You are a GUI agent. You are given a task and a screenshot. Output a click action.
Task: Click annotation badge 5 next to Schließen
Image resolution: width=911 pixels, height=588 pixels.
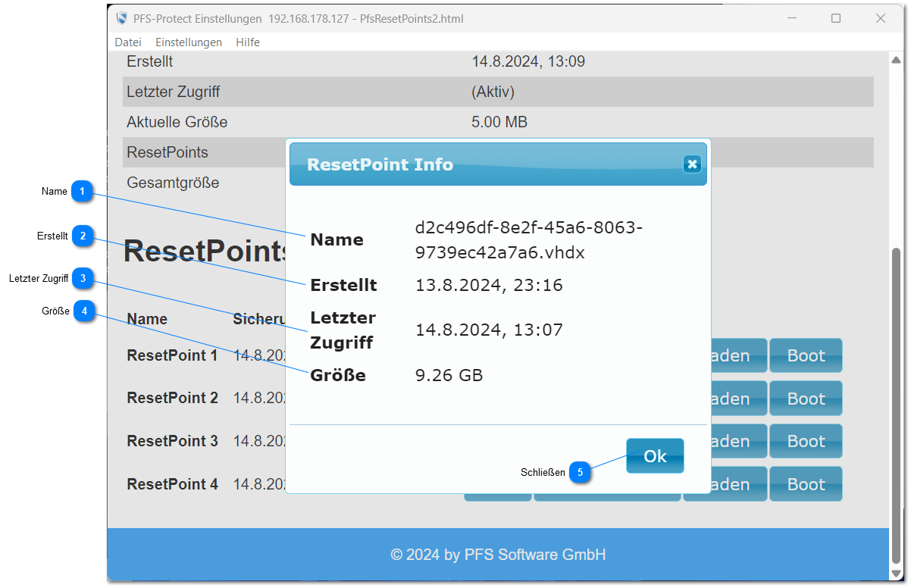(580, 472)
